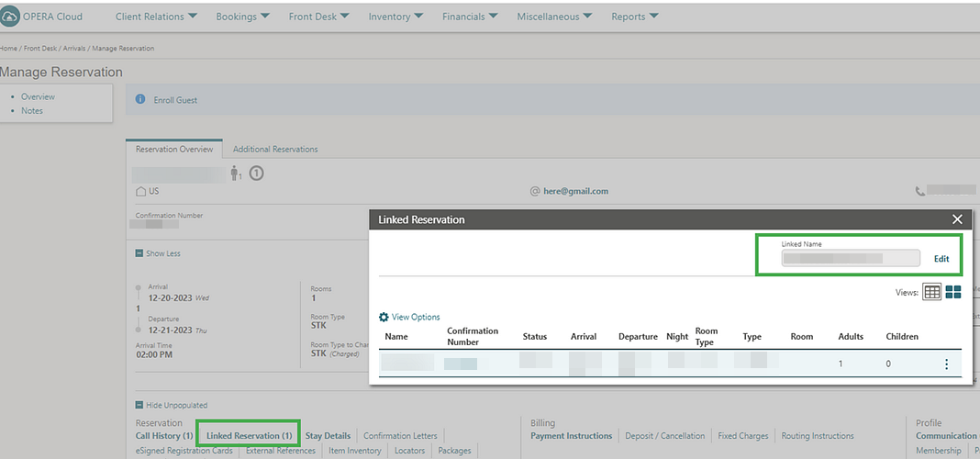Click the arrival date 12-20-2023
The image size is (980, 459).
point(171,297)
